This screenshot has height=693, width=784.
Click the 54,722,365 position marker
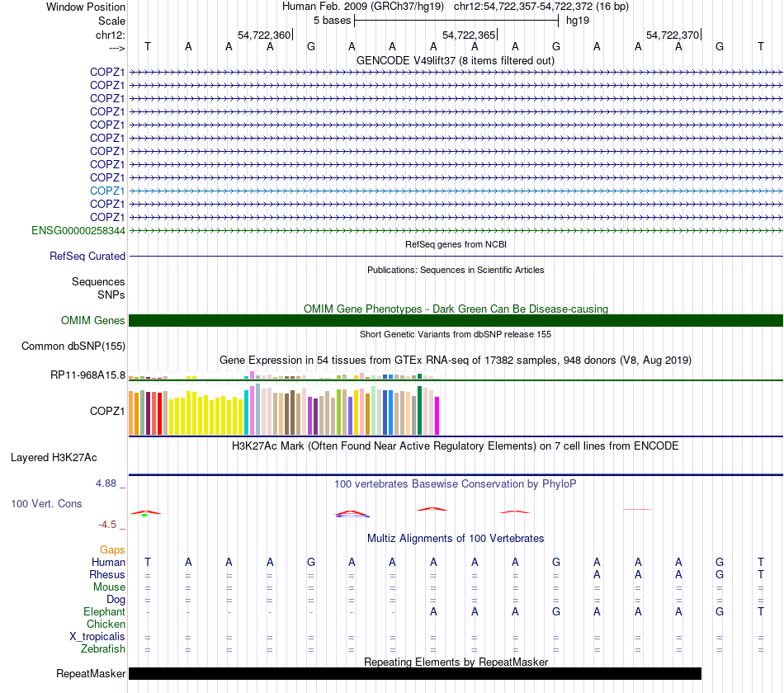[469, 35]
